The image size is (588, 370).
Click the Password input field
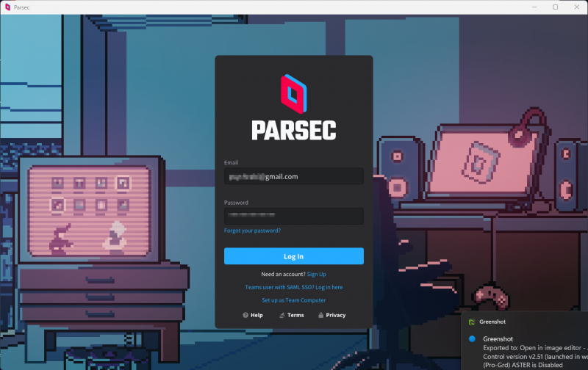[x=293, y=216]
